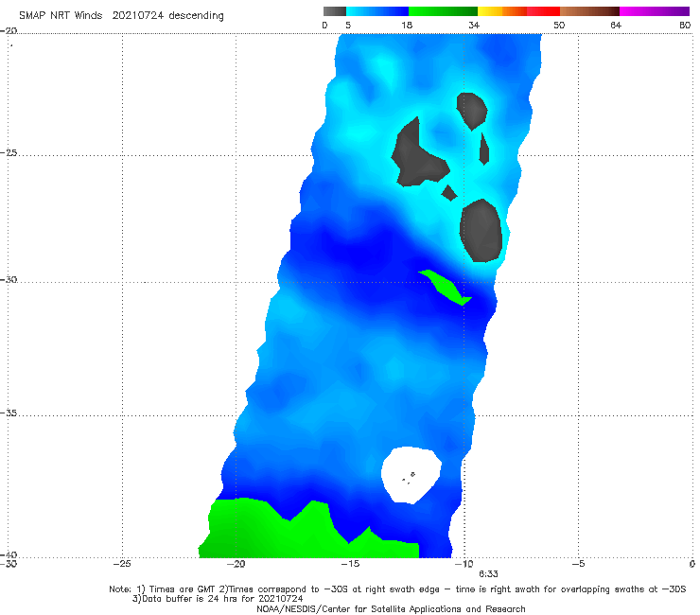Image resolution: width=700 pixels, height=615 pixels.
Task: Click the color bar label 34
Action: click(474, 25)
